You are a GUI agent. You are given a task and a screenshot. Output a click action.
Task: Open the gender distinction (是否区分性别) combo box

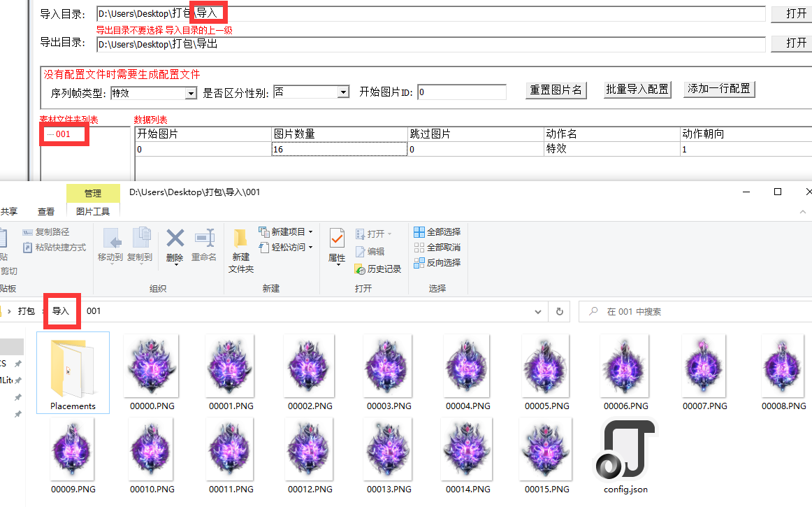click(343, 92)
